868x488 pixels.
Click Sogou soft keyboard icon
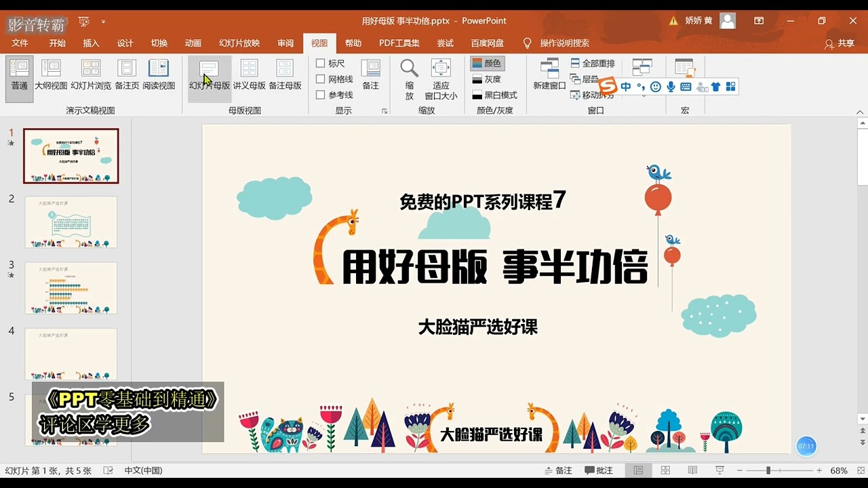(x=686, y=87)
